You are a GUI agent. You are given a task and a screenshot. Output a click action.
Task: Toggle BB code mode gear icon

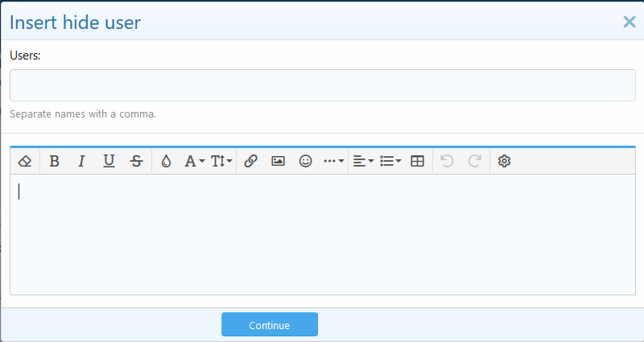505,161
